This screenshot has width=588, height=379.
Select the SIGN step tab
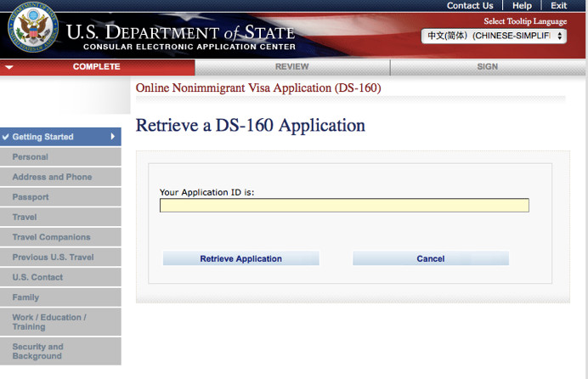point(488,67)
